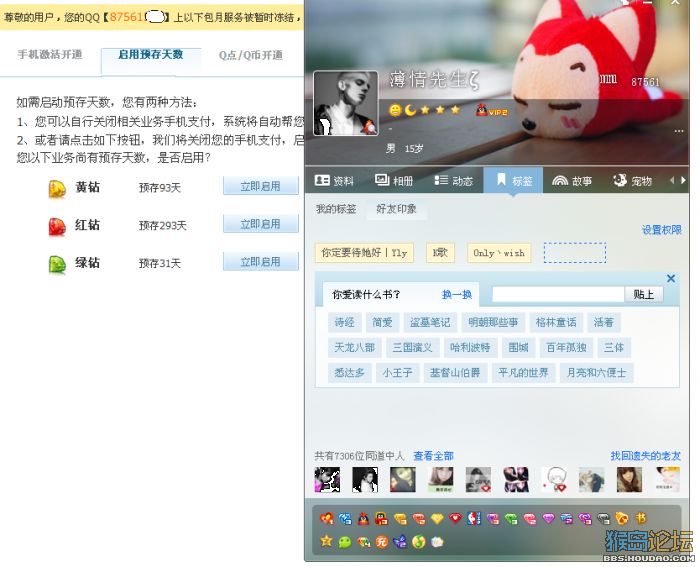Click the red penguin member icon

point(364,518)
